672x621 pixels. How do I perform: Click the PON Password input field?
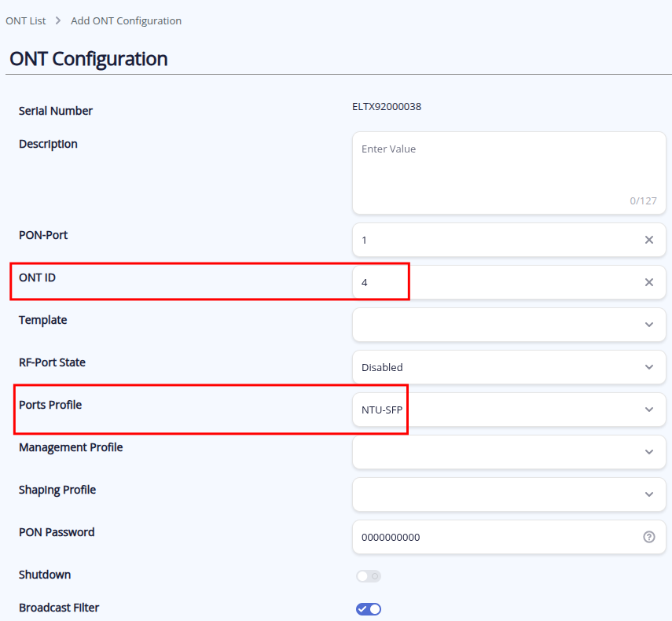click(495, 537)
